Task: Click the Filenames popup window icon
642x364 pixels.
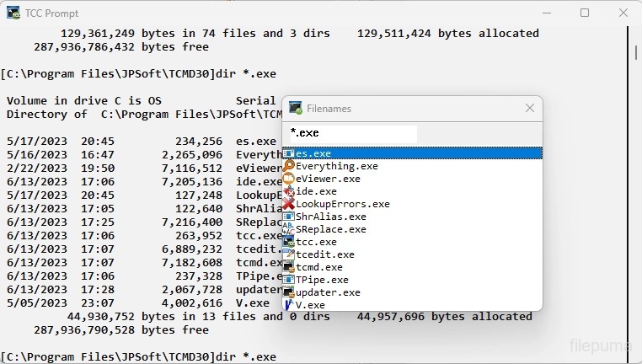Action: coord(296,109)
